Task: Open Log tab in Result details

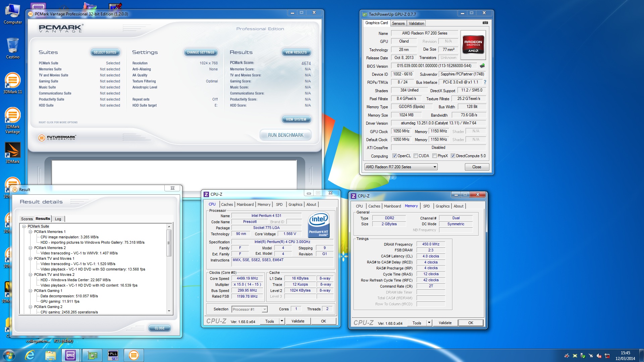Action: [x=58, y=219]
